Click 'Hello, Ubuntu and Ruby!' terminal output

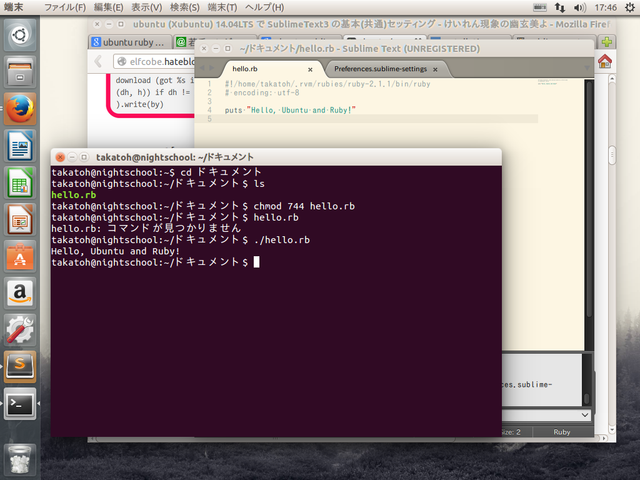[x=116, y=251]
